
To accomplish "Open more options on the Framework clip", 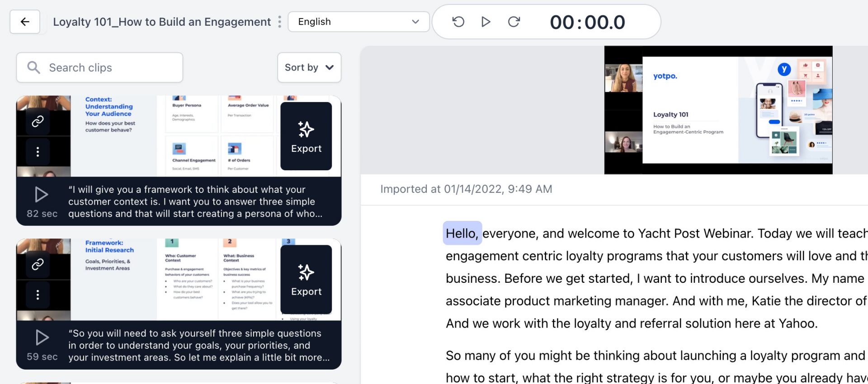I will tap(38, 295).
